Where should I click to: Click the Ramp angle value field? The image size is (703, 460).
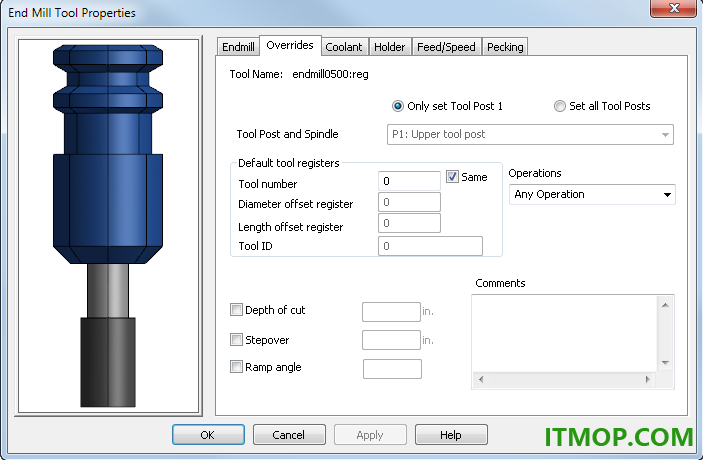392,369
